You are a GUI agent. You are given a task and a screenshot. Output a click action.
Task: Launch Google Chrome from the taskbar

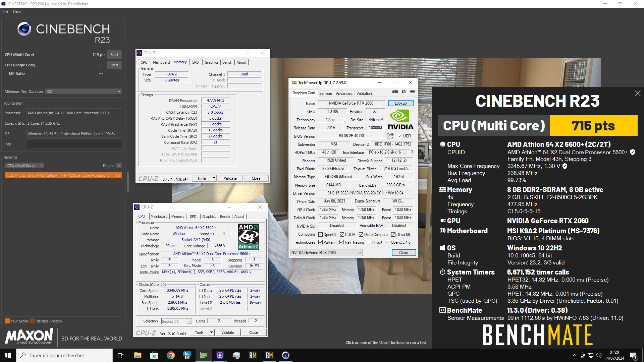(170, 355)
